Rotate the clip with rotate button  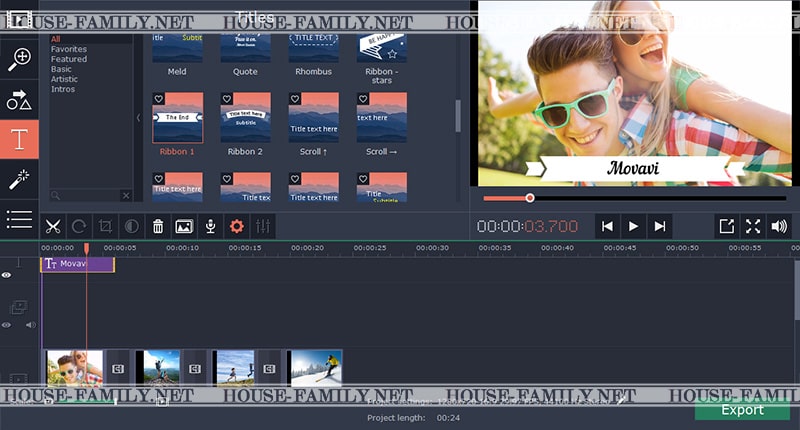click(79, 226)
